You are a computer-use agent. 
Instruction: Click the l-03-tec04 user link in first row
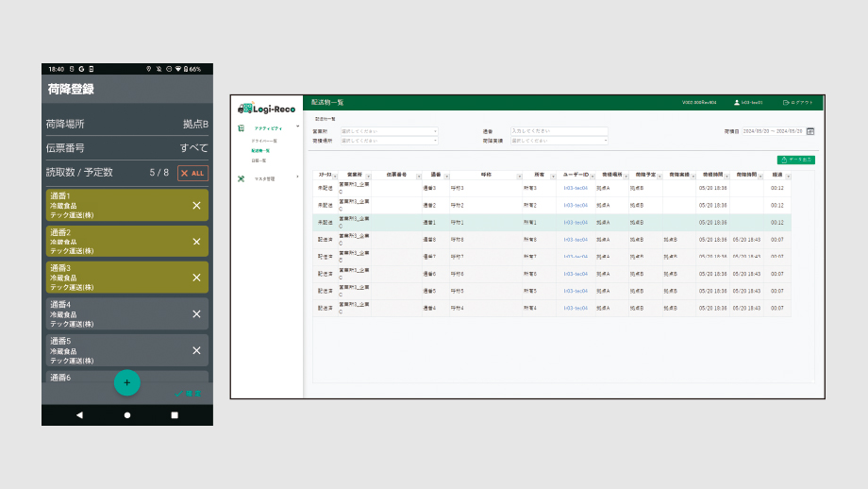pos(576,188)
